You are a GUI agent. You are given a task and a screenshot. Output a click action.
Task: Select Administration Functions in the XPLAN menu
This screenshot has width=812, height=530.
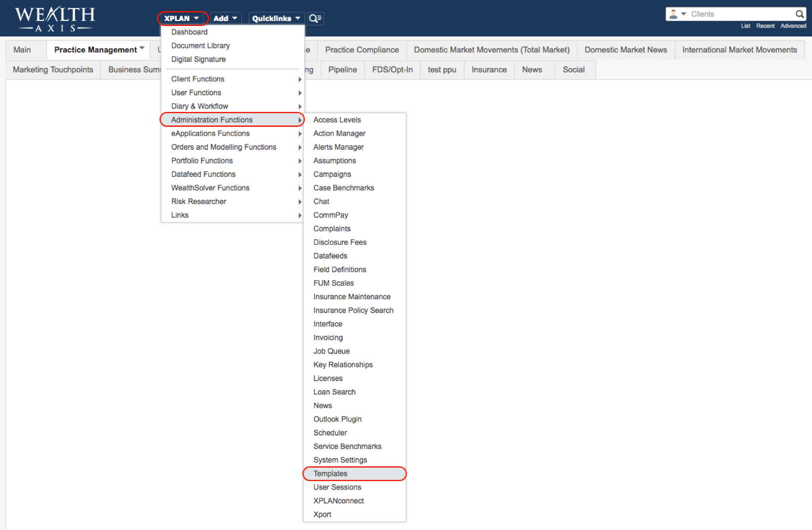[x=233, y=120]
